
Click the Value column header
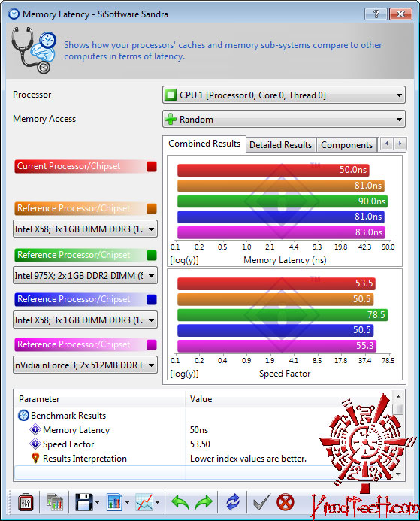pyautogui.click(x=288, y=399)
